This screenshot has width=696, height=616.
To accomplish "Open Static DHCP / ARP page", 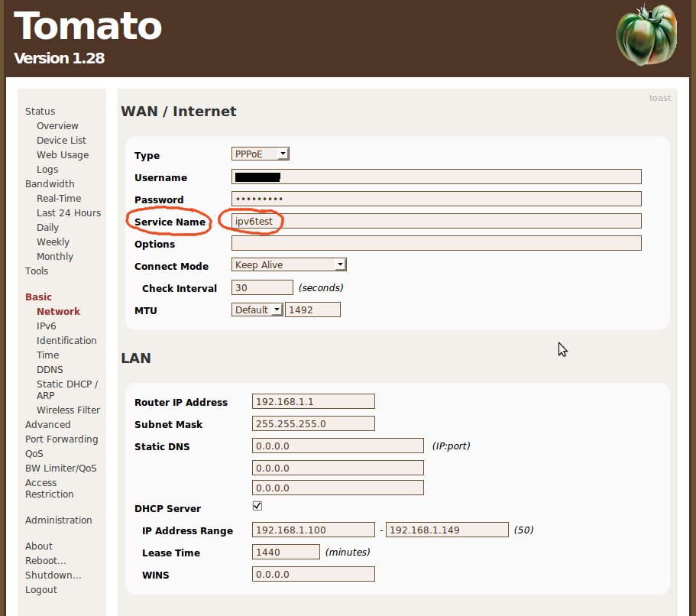I will click(x=67, y=390).
